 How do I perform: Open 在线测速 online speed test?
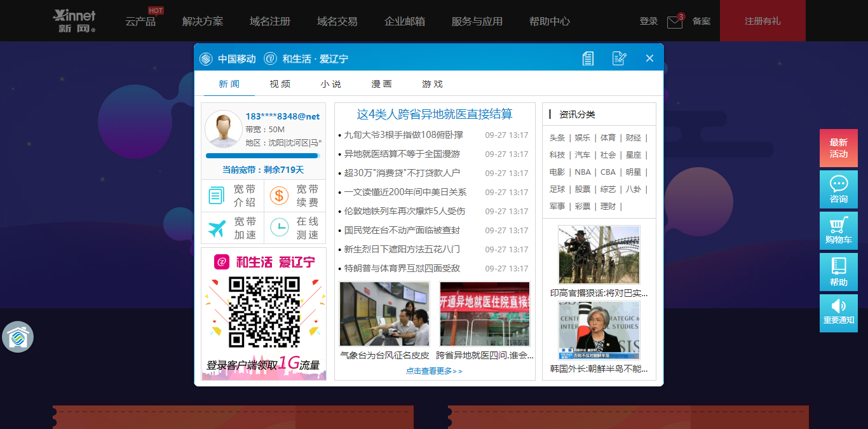295,228
